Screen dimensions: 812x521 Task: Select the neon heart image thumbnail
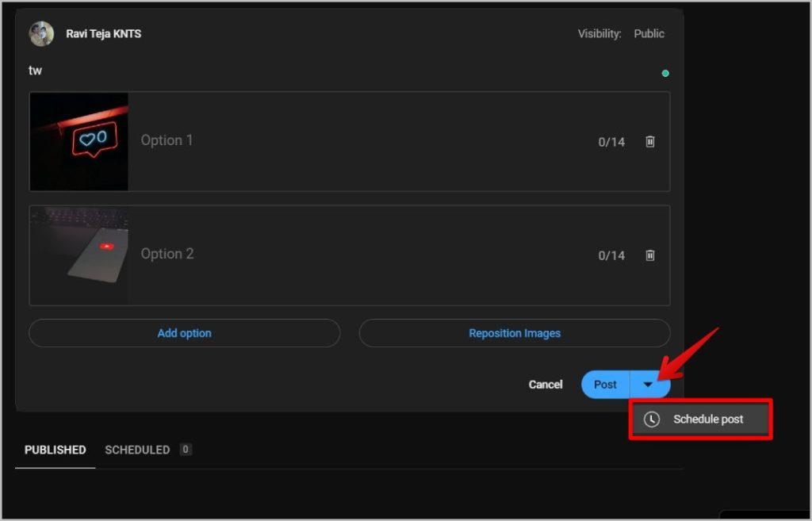79,141
